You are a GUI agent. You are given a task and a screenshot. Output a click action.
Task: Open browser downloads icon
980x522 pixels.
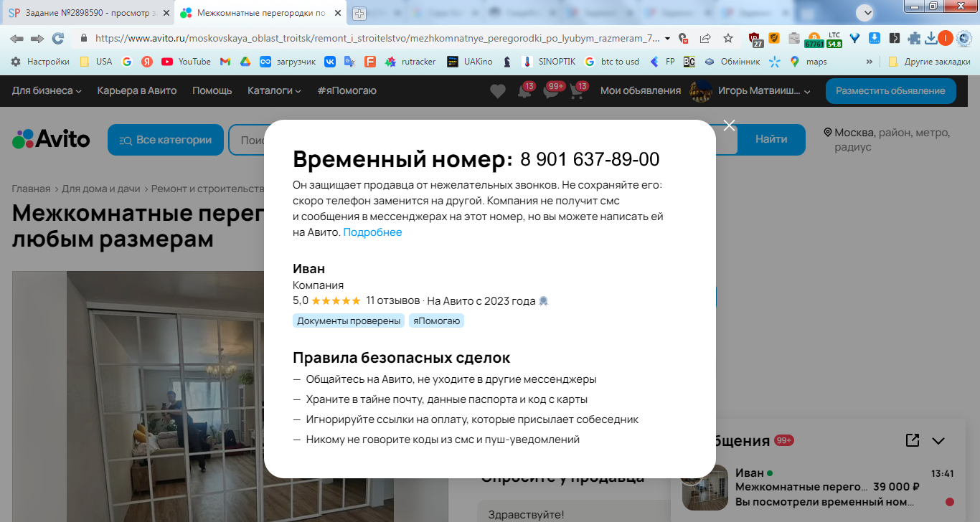pyautogui.click(x=930, y=38)
